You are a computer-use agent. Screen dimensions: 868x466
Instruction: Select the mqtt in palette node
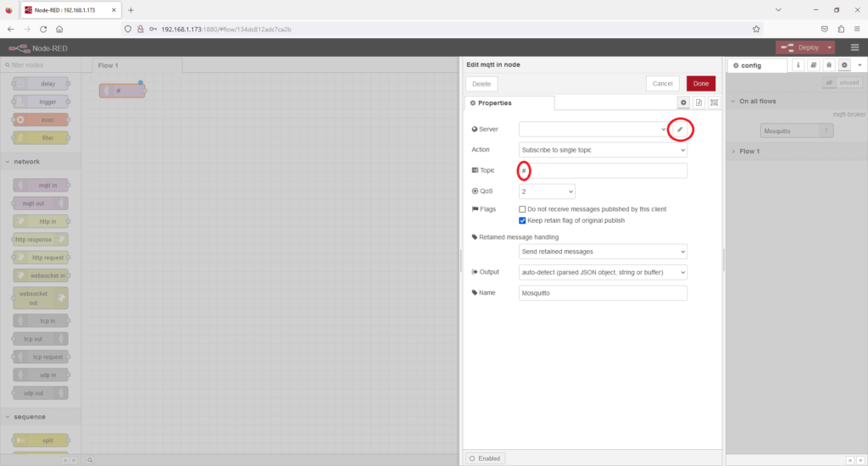tap(42, 186)
